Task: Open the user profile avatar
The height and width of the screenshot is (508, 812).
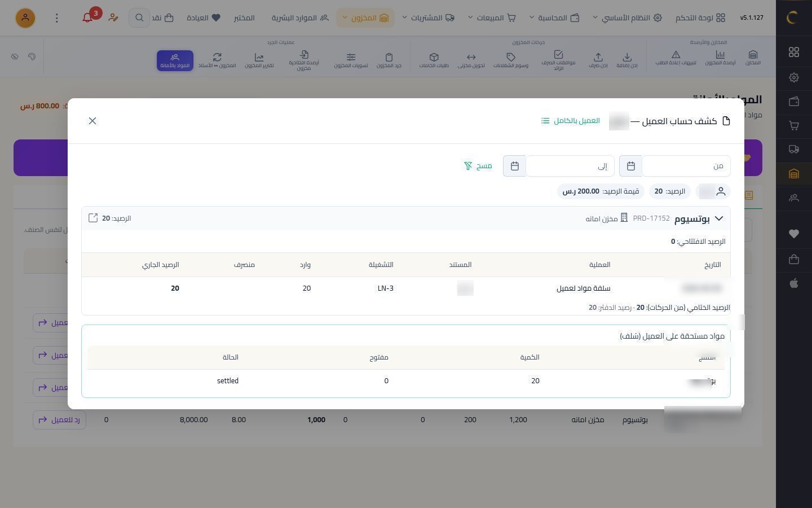Action: 25,18
